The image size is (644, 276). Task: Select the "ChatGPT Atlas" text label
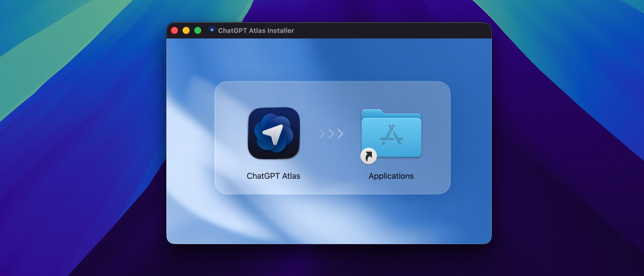coord(273,176)
